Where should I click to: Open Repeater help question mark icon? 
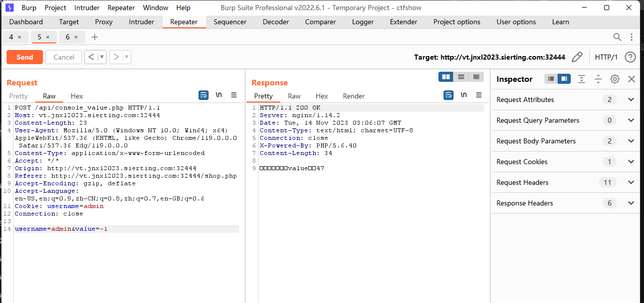point(630,57)
